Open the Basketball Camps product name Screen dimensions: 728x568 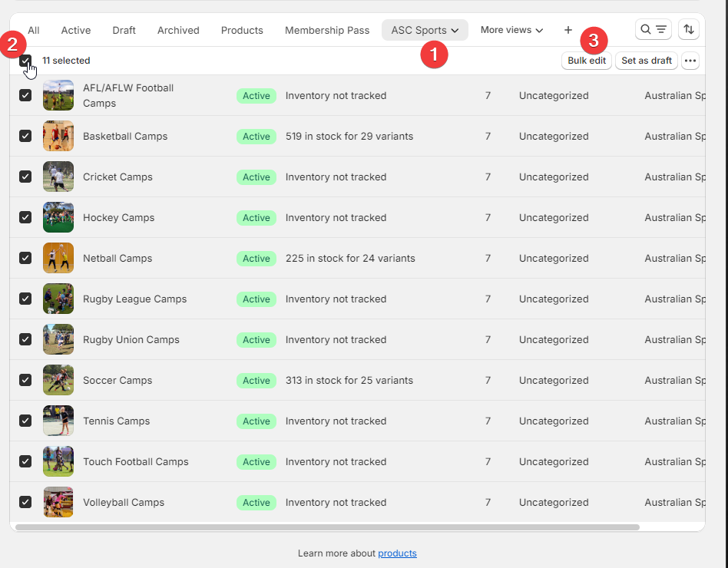[x=125, y=136]
